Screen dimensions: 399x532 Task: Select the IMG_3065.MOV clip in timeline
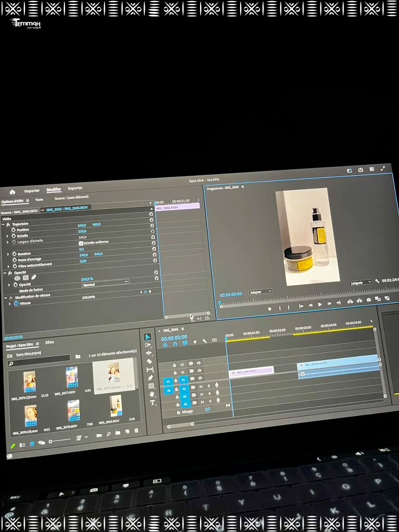click(x=252, y=371)
